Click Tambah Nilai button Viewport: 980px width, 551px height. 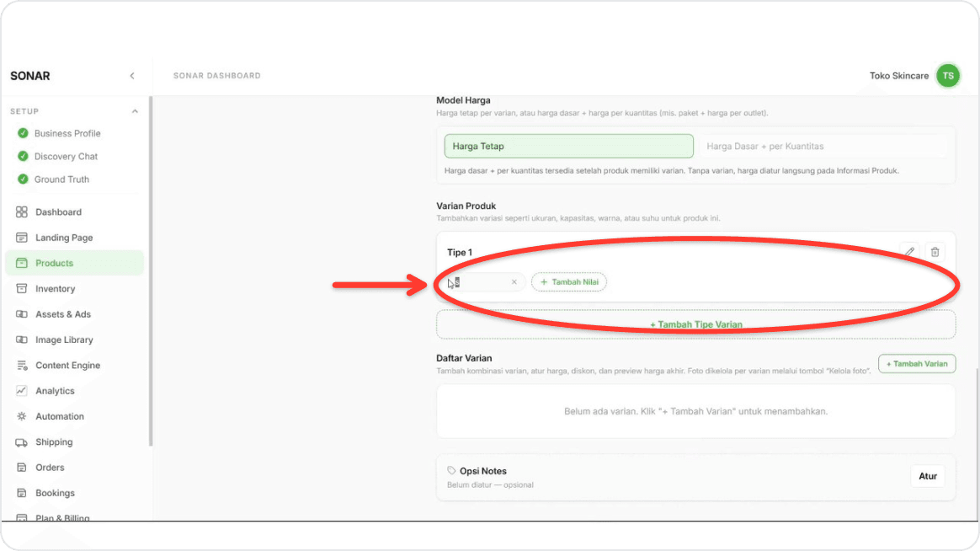(x=569, y=282)
